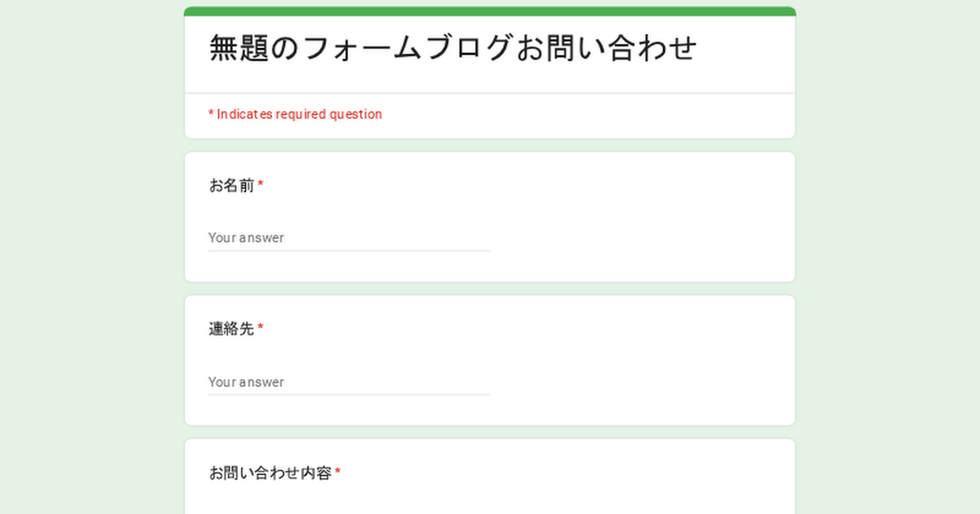Click the お名前 question label
Screen dimensions: 980x514
click(x=231, y=186)
